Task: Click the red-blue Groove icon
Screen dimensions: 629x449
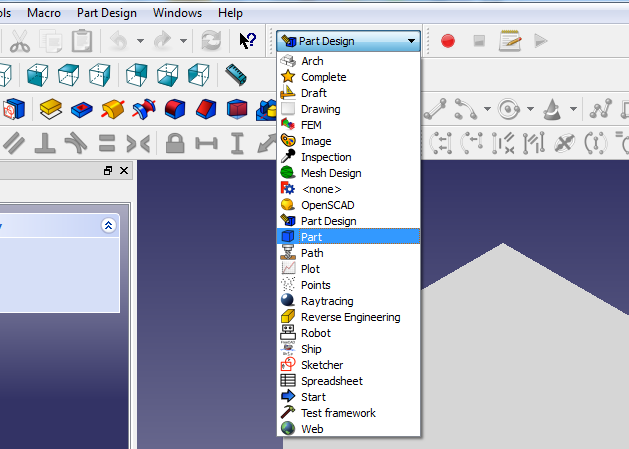Action: 144,109
